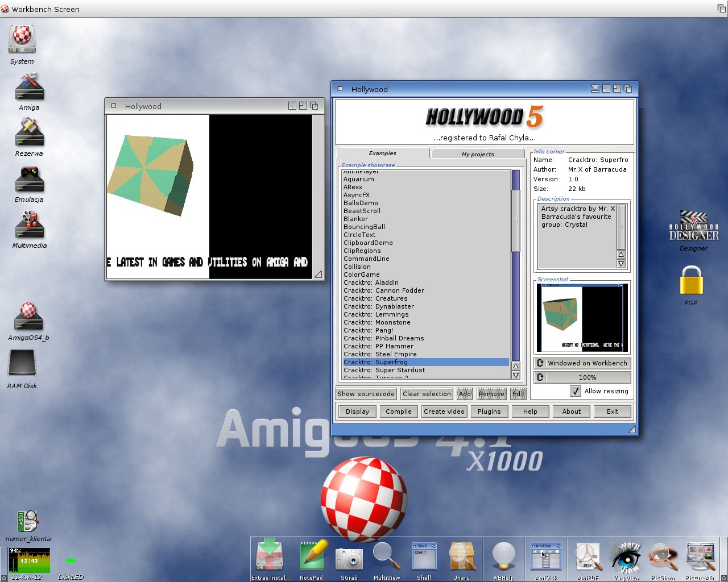
Task: Click the Help button
Action: 530,411
